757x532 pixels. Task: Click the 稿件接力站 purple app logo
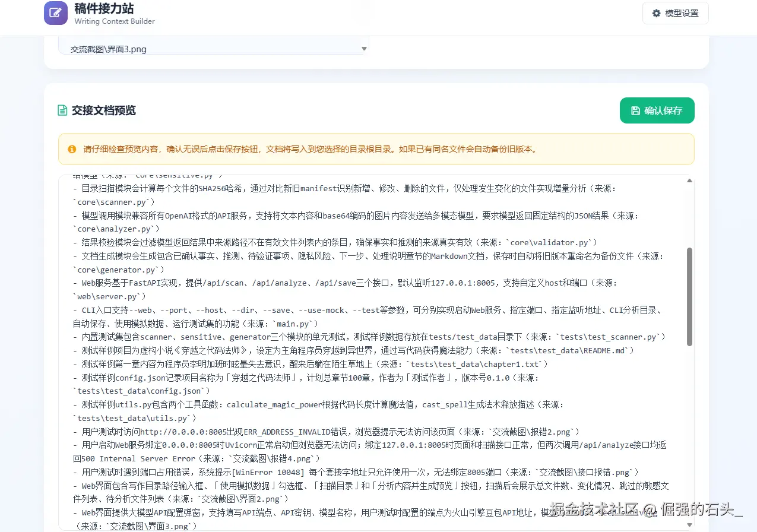click(x=56, y=13)
